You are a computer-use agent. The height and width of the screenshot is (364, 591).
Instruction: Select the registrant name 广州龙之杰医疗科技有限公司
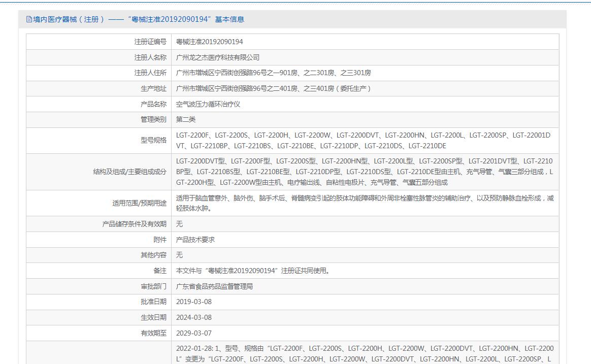[217, 57]
